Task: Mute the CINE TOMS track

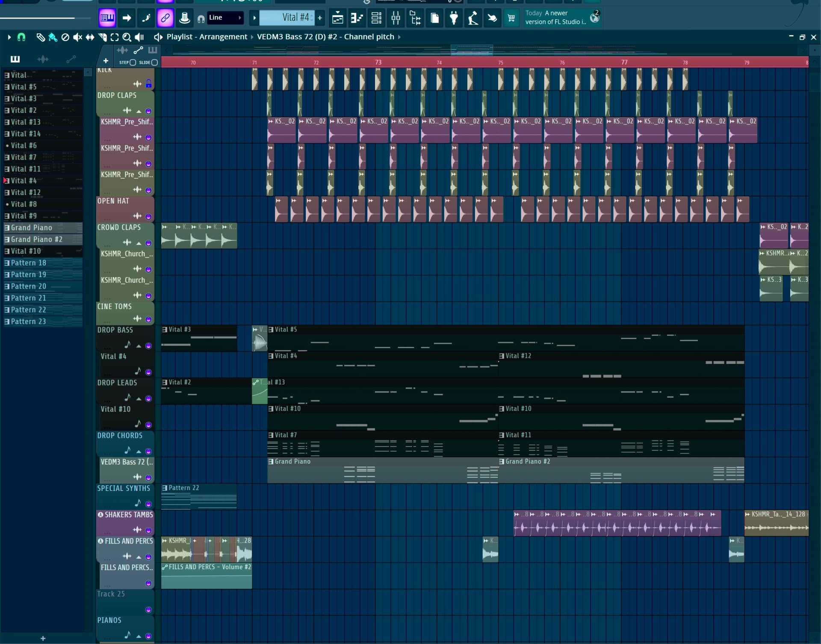Action: tap(148, 319)
